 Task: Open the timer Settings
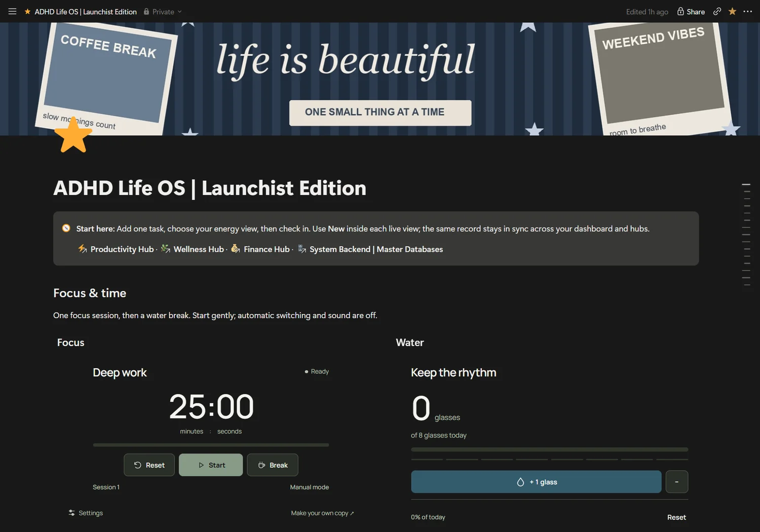pos(86,513)
